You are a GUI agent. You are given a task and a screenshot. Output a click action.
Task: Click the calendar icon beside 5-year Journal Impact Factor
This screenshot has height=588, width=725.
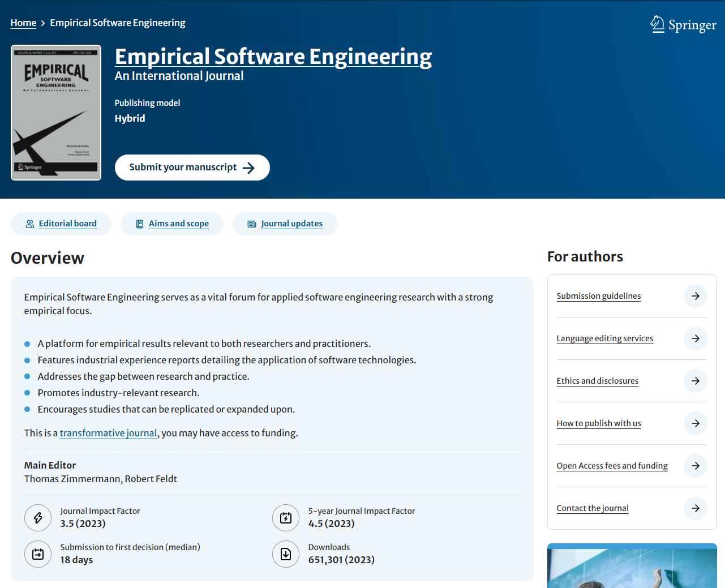pyautogui.click(x=286, y=518)
